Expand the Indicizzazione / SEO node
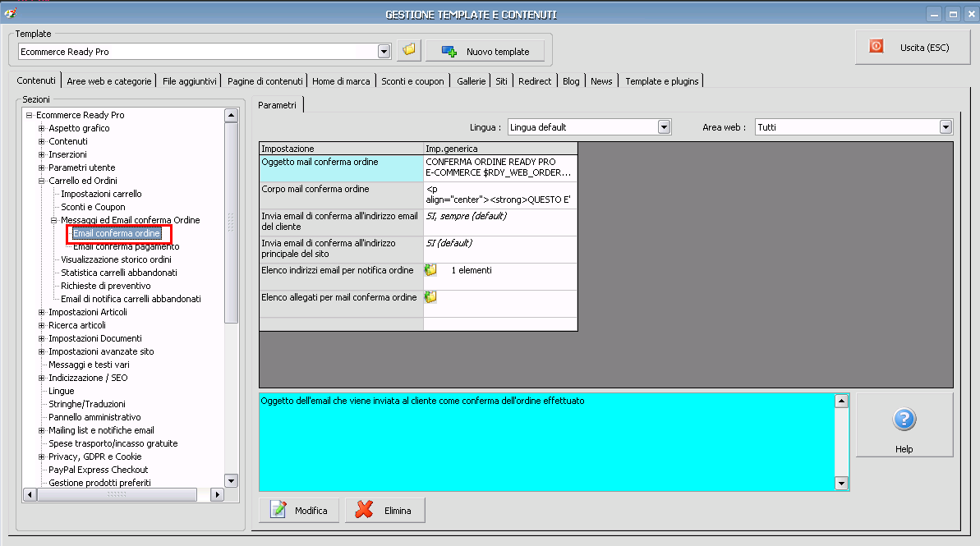 pos(41,378)
